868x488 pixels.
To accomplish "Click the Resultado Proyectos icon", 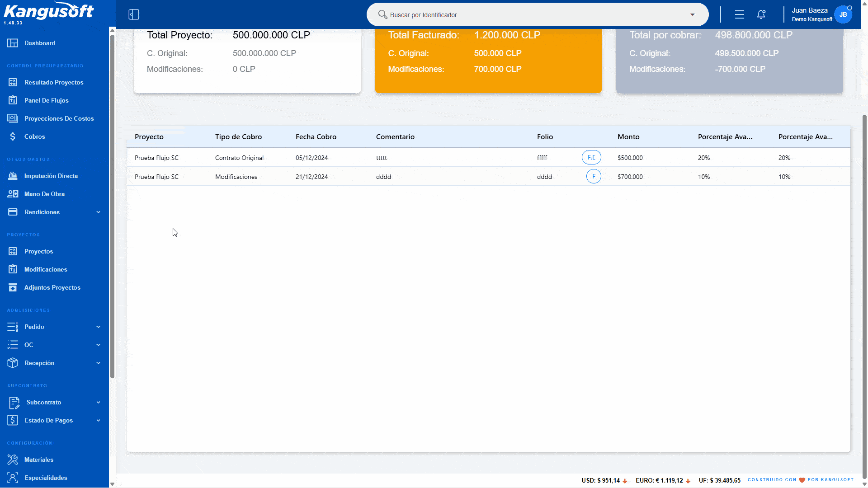I will point(13,82).
